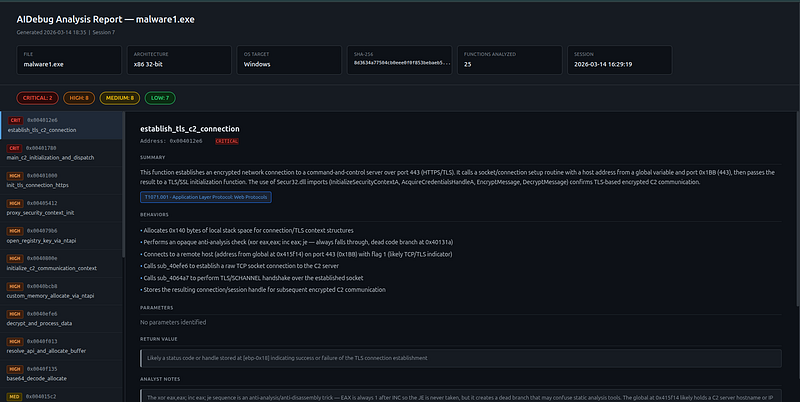800x402 pixels.
Task: Click the FUNCTIONS ANALYZED 25 card
Action: click(x=510, y=60)
